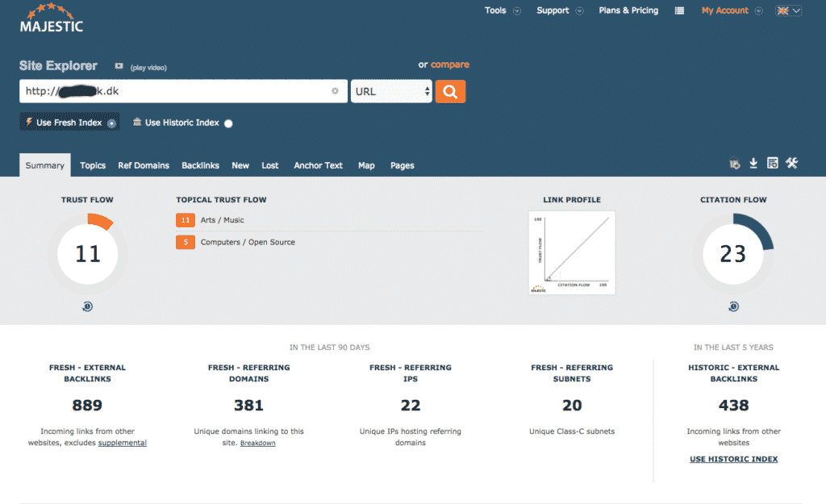Viewport: 826px width, 504px height.
Task: Open the hammer and wrench tools icon
Action: coord(792,163)
